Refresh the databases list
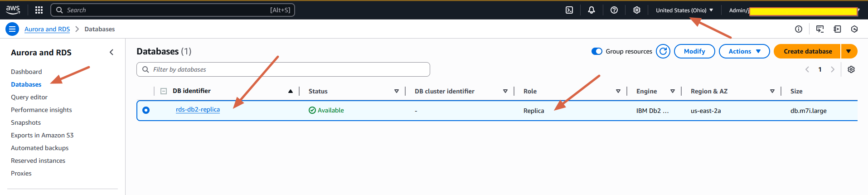Screen dimensions: 868x195 (663, 51)
